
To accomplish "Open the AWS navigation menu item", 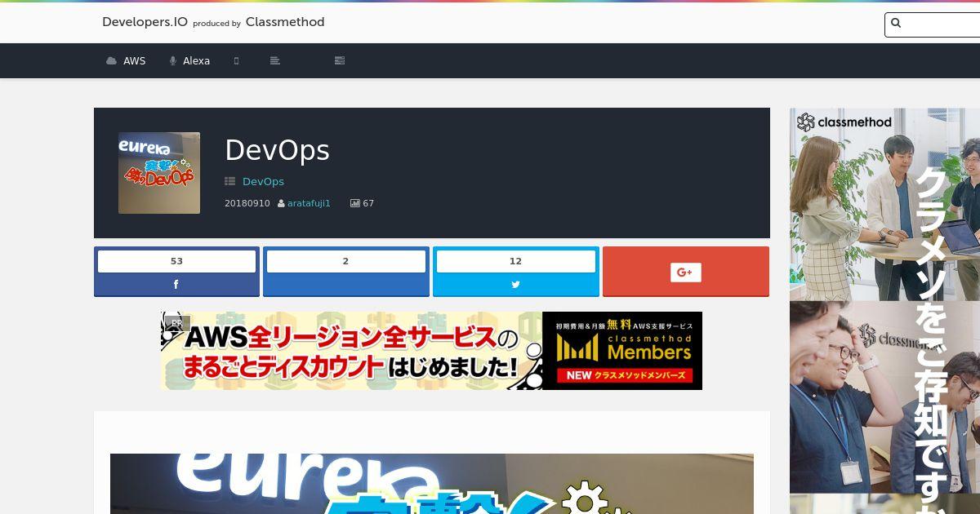I will point(126,61).
